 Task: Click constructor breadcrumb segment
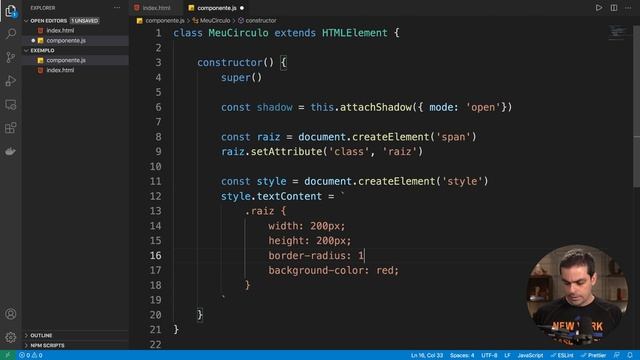(x=260, y=20)
